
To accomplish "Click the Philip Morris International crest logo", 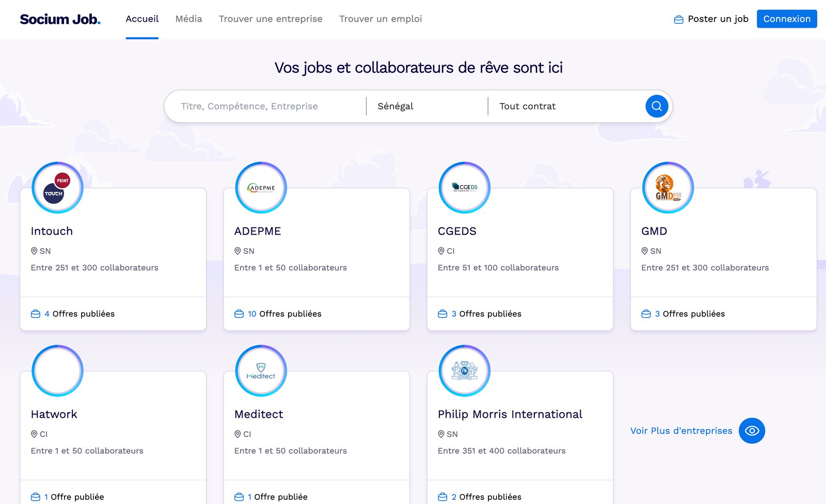I will tap(464, 371).
